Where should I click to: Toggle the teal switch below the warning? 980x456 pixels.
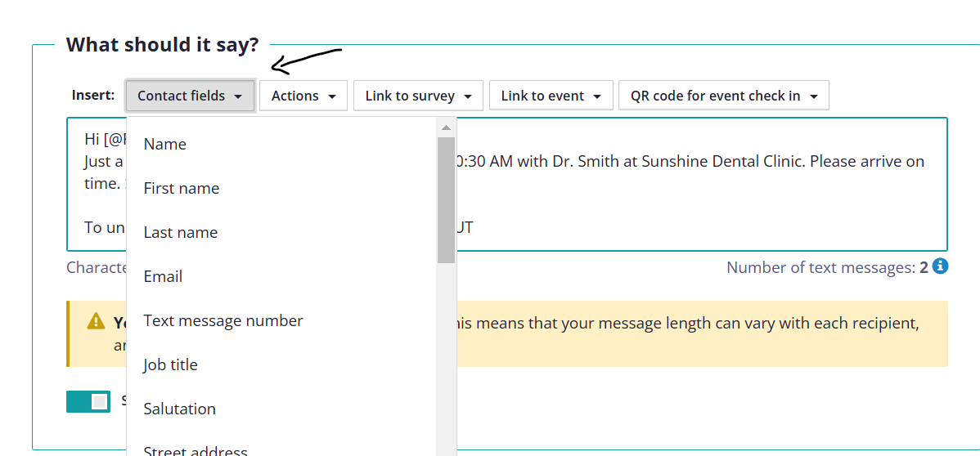pos(88,401)
